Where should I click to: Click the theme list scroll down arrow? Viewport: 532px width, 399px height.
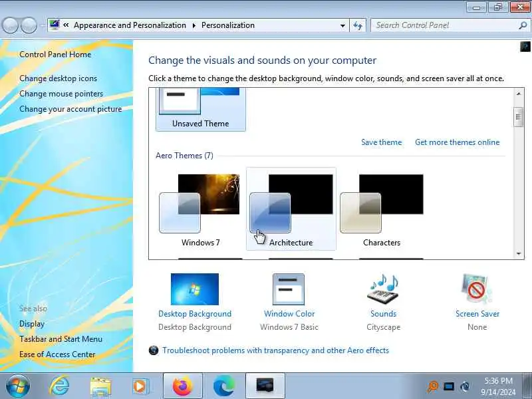519,253
